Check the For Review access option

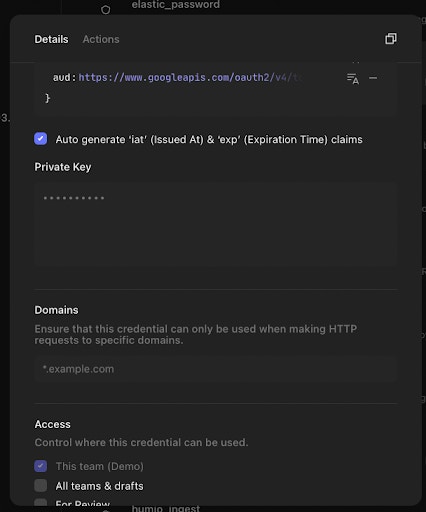tap(41, 502)
